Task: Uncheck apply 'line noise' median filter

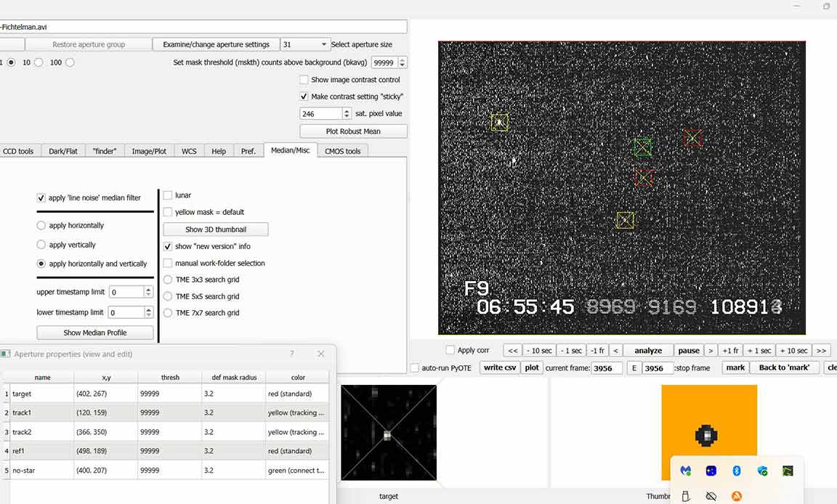Action: coord(41,198)
